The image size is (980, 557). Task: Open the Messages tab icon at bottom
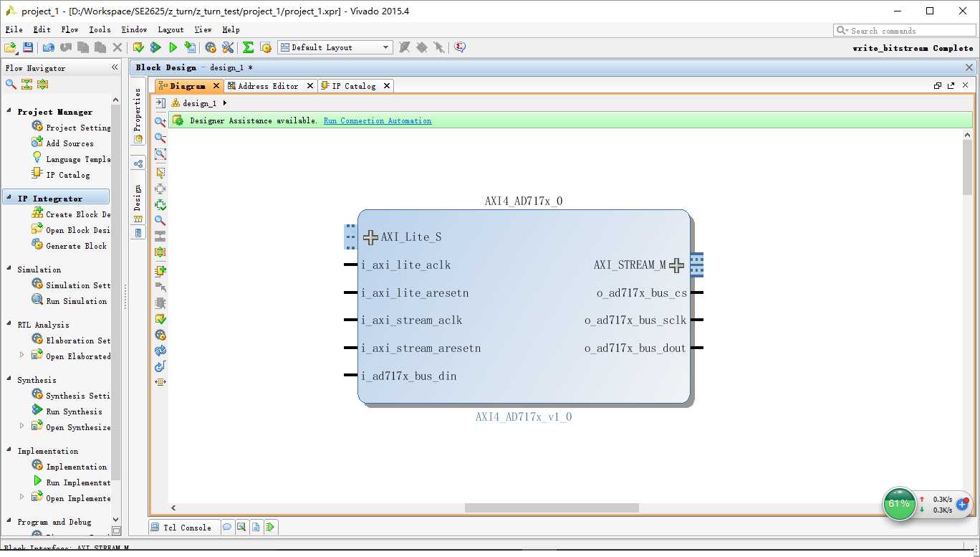coord(227,527)
